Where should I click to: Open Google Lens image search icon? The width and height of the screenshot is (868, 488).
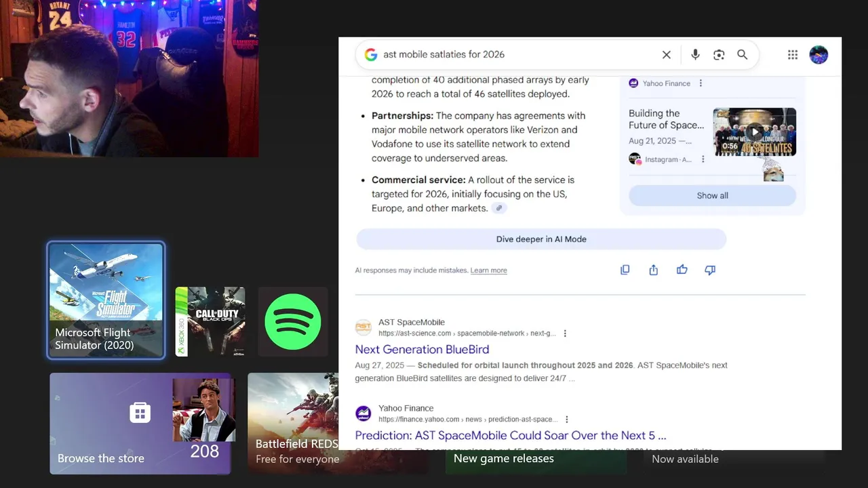[719, 55]
